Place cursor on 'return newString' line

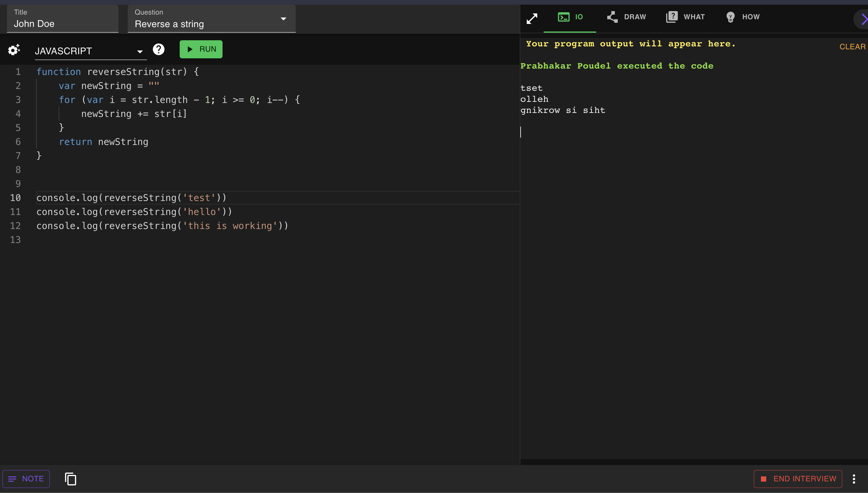tap(104, 142)
